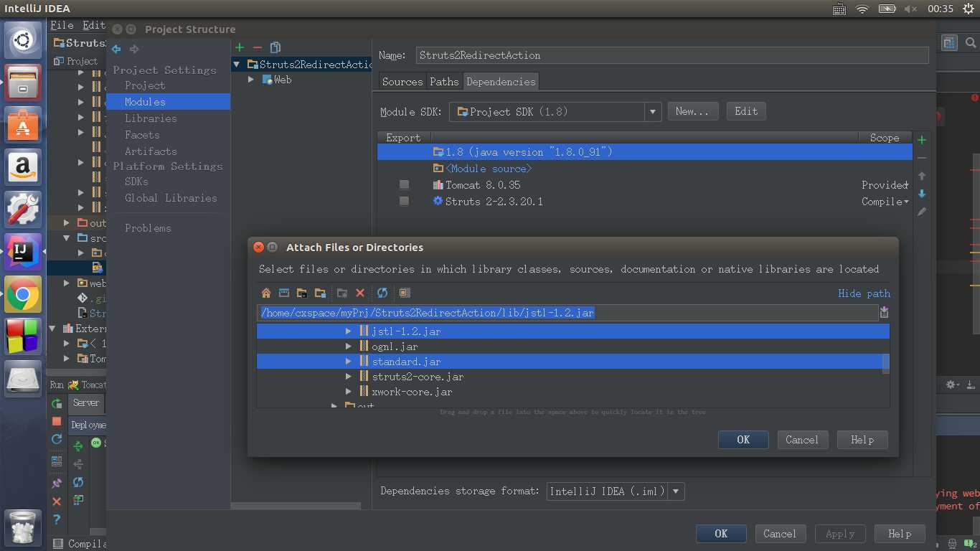Screen dimensions: 980x551
Task: Edit dependency with pencil icon
Action: tap(922, 212)
